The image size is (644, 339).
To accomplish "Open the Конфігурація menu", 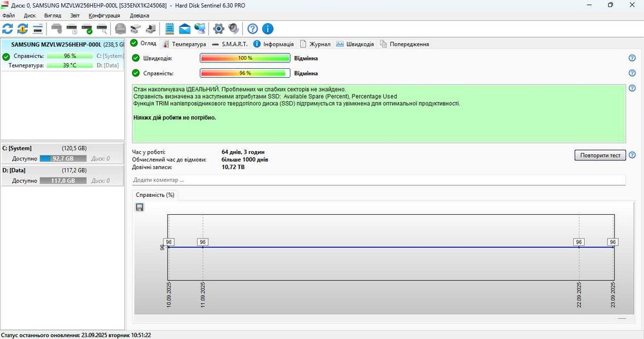I will [x=104, y=15].
